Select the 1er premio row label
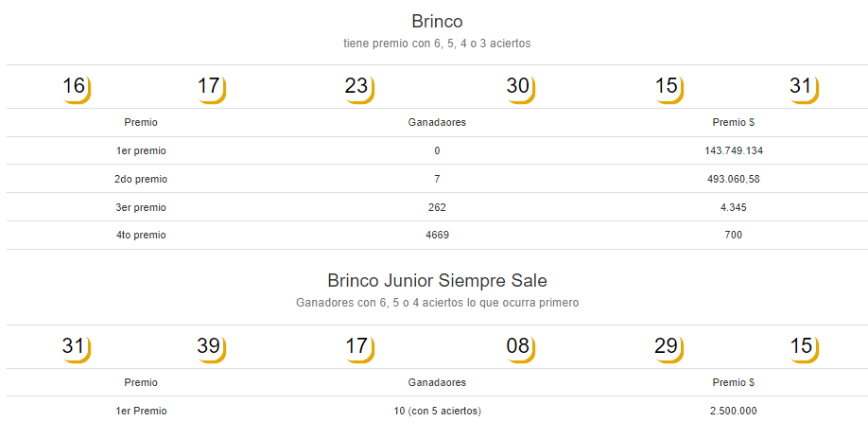Viewport: 868px width, 439px height. pos(141,150)
